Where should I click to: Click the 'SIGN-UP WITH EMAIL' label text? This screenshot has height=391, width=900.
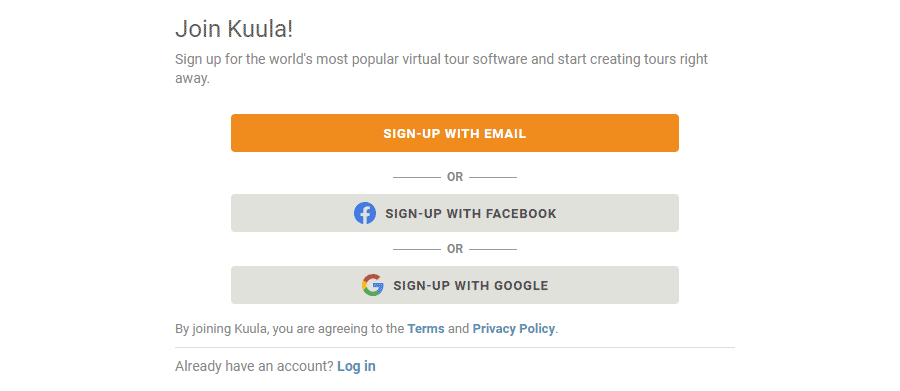(x=455, y=134)
